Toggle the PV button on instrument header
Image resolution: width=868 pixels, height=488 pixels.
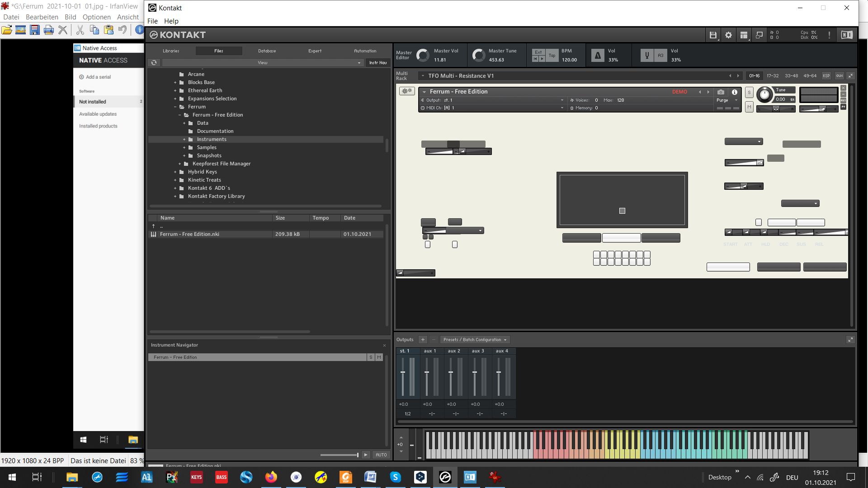coord(843,107)
